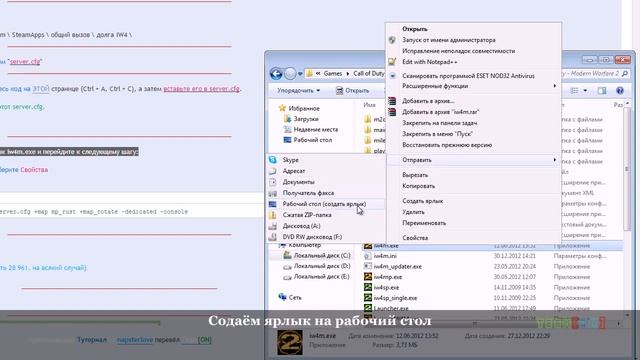Expand the view options dropdown arrow

coord(585,91)
